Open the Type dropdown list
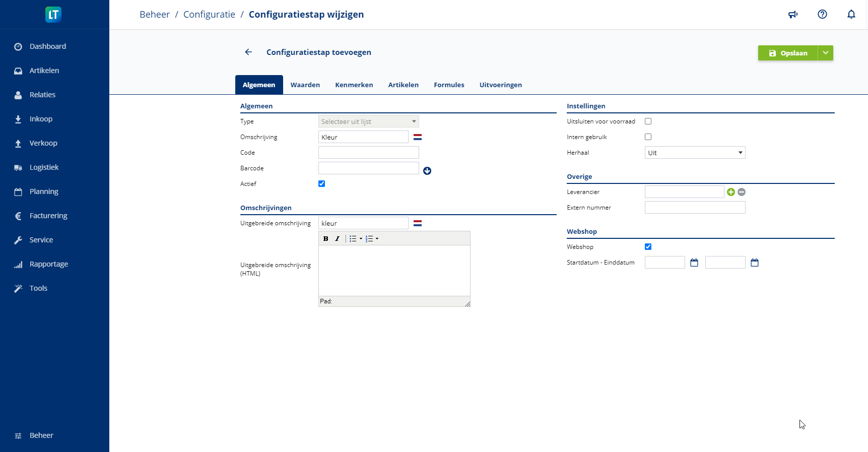This screenshot has width=868, height=452. coord(368,121)
